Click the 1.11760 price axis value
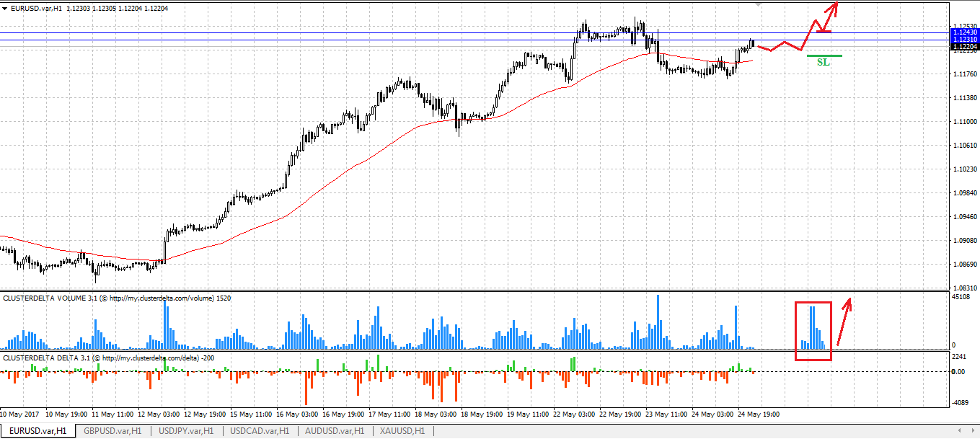Screen dimensions: 980x439 (965, 74)
